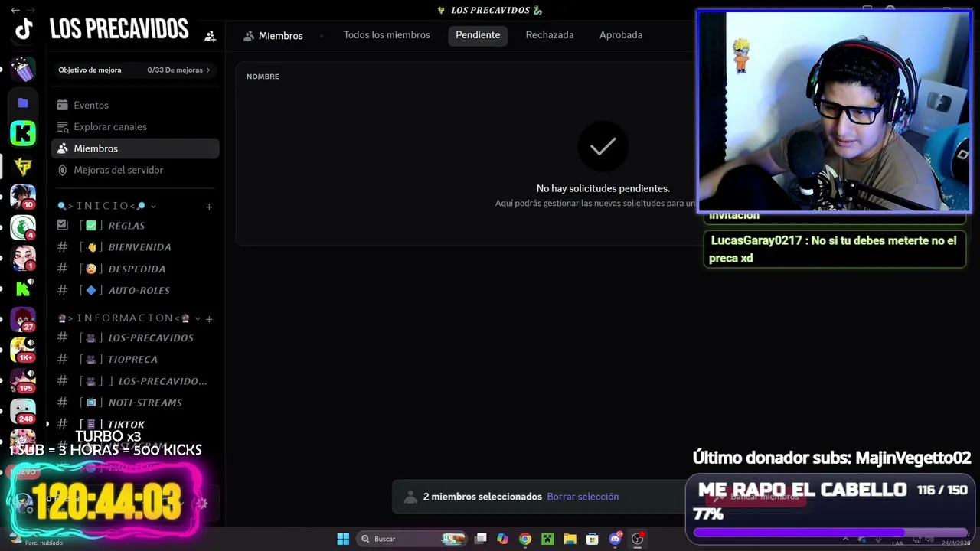Select the gold LP server icon
The image size is (980, 551).
click(23, 165)
